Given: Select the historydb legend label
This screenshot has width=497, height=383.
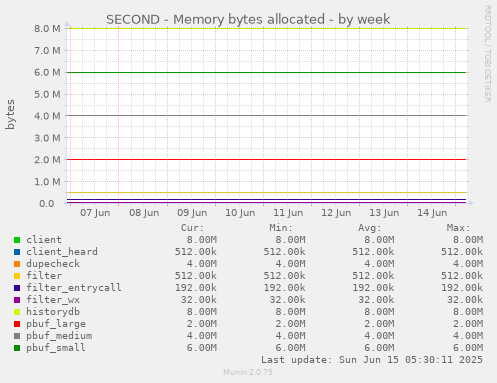Looking at the screenshot, I should [53, 312].
